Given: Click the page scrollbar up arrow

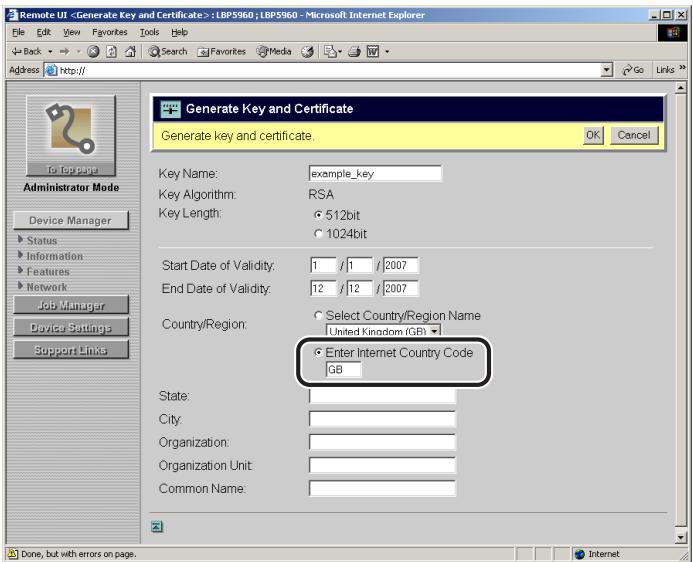Looking at the screenshot, I should [681, 88].
